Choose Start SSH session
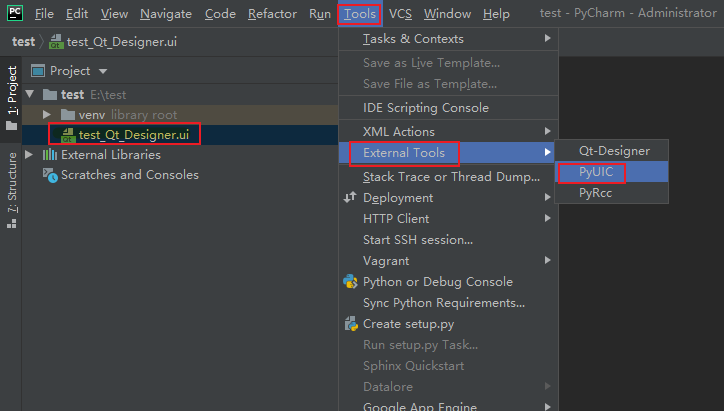 (x=448, y=240)
